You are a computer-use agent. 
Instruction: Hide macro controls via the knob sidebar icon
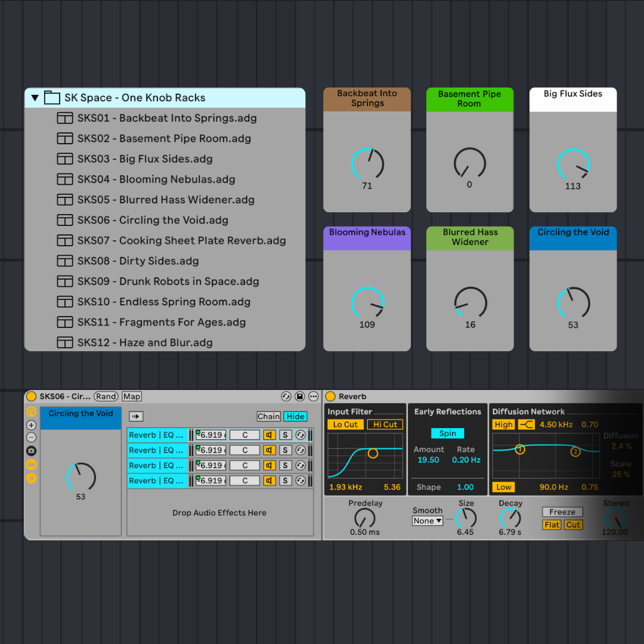pyautogui.click(x=30, y=465)
